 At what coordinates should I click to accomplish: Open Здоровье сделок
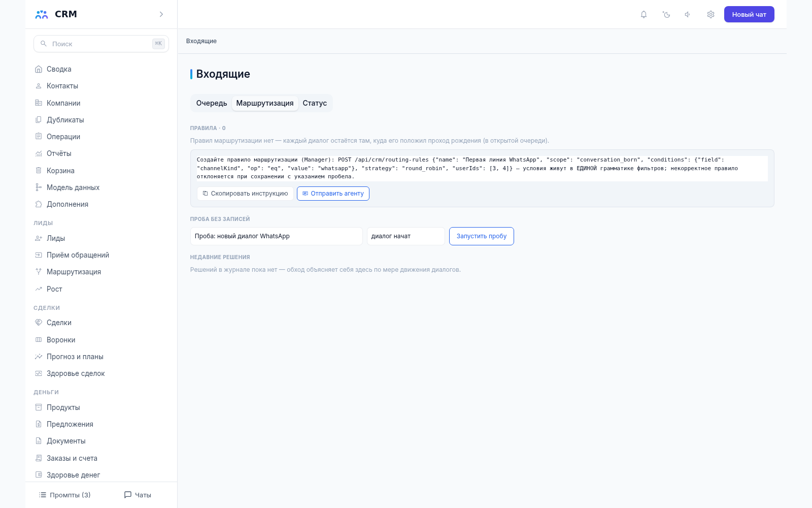[101, 373]
